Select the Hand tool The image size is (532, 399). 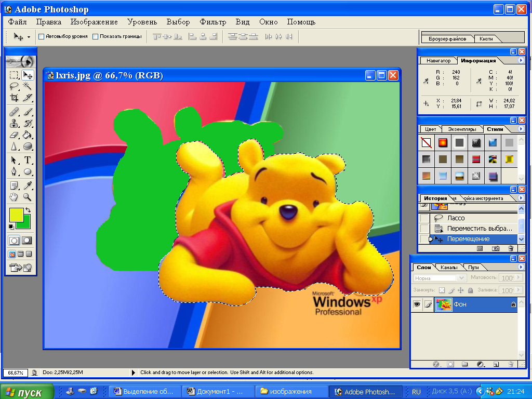(x=14, y=197)
